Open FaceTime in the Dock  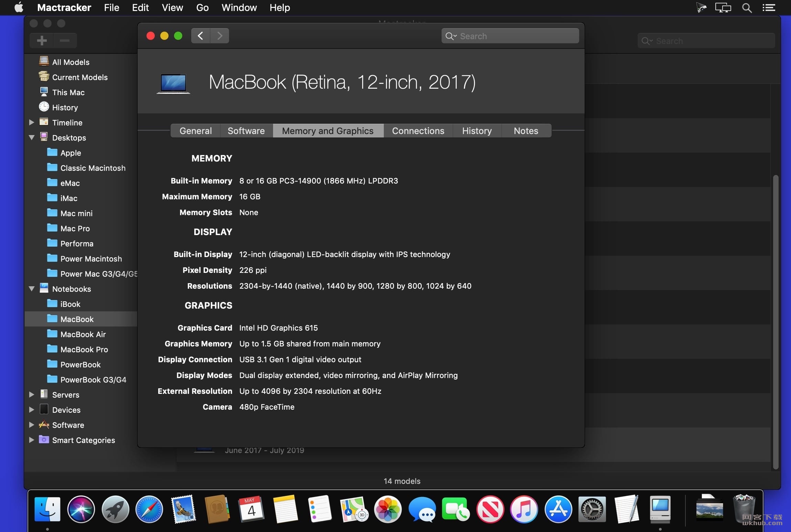click(456, 509)
